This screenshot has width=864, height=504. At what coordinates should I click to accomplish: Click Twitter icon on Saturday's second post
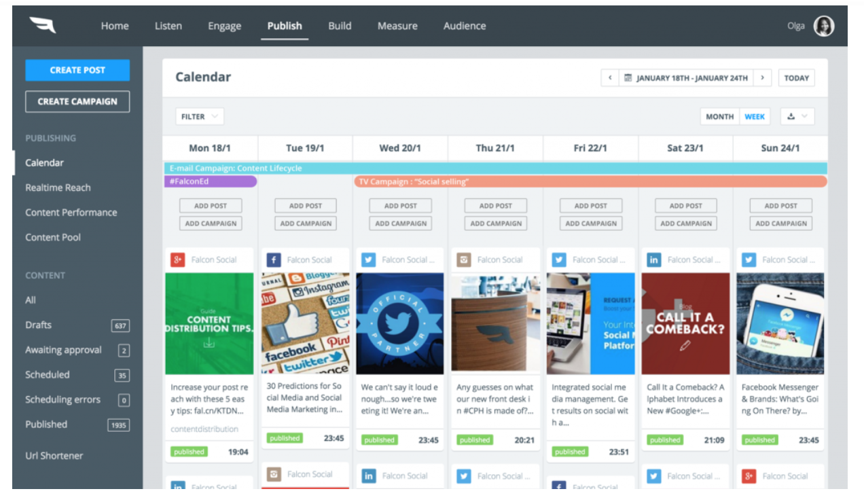(x=653, y=476)
